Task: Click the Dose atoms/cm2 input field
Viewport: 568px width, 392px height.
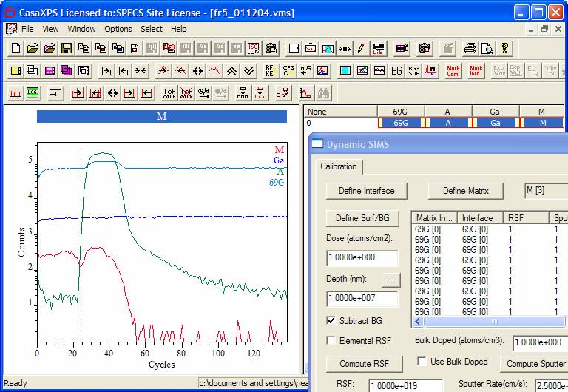Action: click(x=362, y=258)
